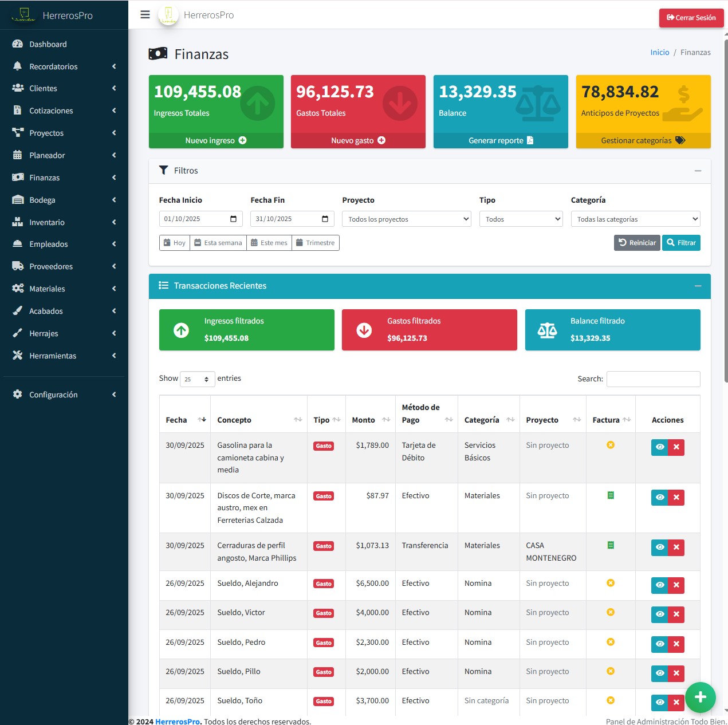Image resolution: width=728 pixels, height=725 pixels.
Task: Delete the Sueldo, Alejandro transaction
Action: 676,585
